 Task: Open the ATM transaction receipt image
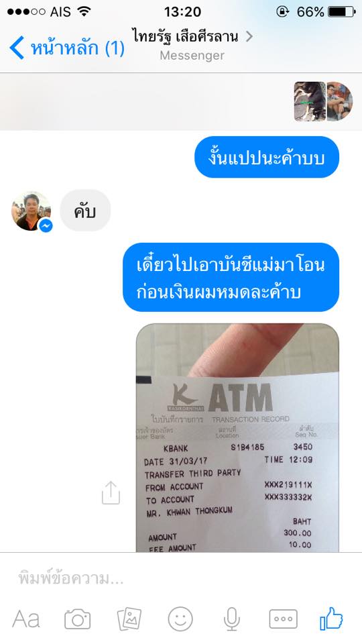[x=237, y=438]
